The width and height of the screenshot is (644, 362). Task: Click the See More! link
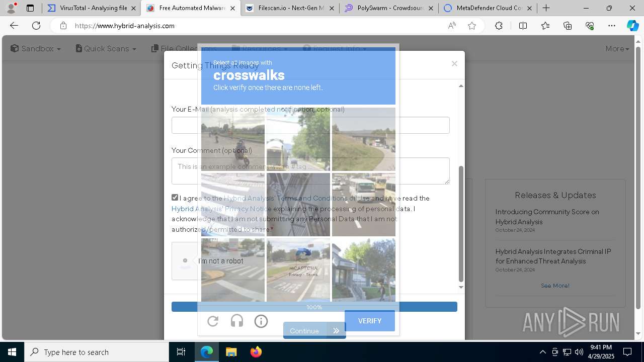point(555,286)
